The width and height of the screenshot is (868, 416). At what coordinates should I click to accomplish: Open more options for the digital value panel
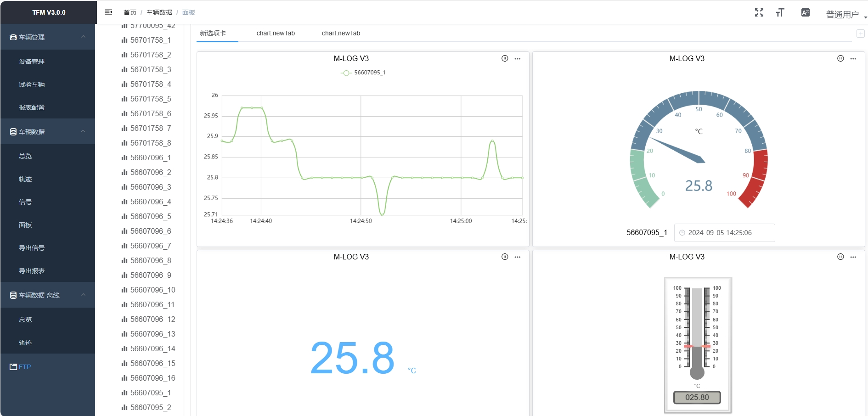518,257
